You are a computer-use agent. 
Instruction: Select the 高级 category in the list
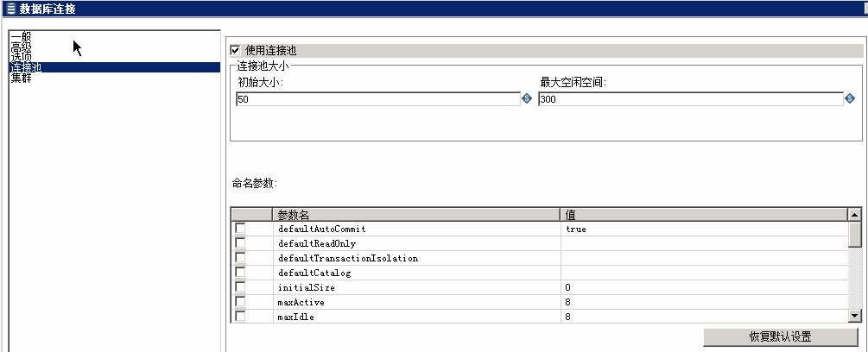[x=115, y=47]
